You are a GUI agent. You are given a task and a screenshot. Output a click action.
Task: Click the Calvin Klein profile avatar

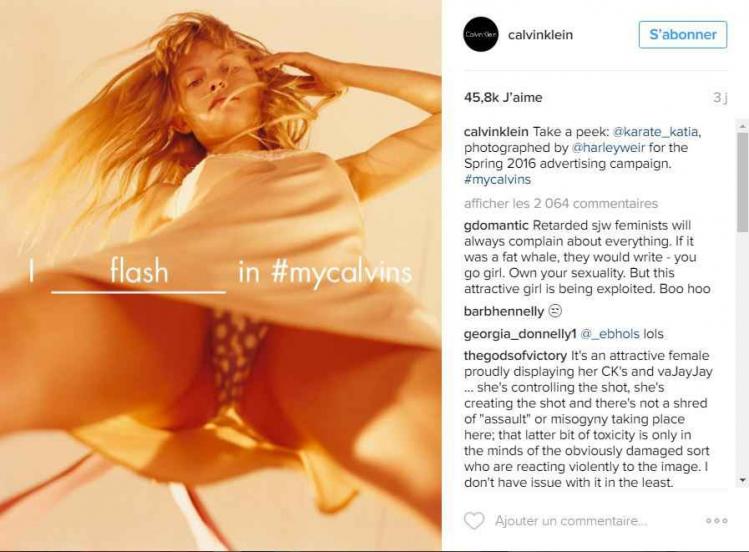click(481, 34)
